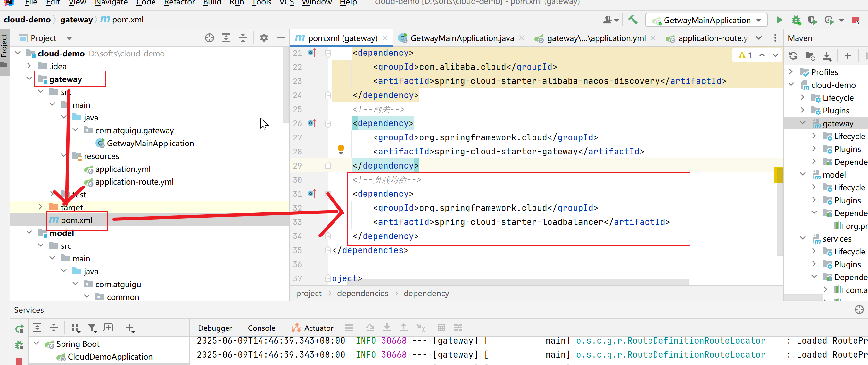The image size is (868, 365).
Task: Click the locate/select opened file target icon
Action: coord(209,38)
